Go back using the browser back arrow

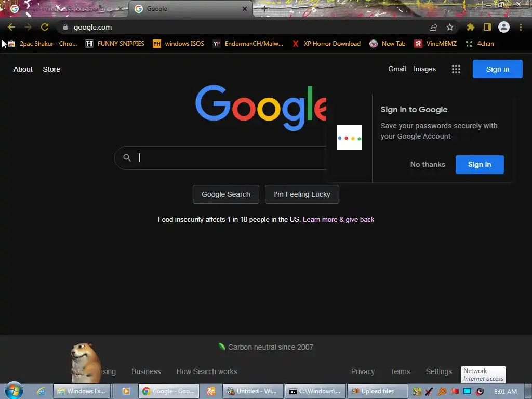click(x=11, y=27)
